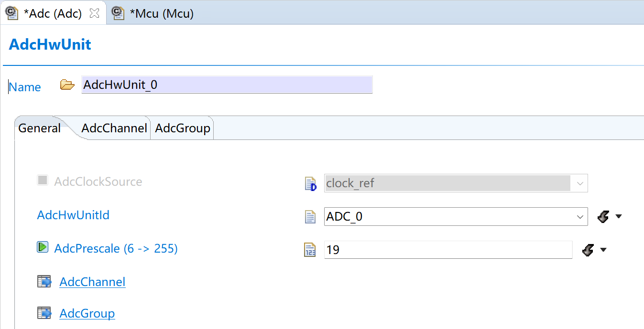Click the numeric document icon beside the AdcPrescale value
The image size is (644, 329).
coord(311,249)
